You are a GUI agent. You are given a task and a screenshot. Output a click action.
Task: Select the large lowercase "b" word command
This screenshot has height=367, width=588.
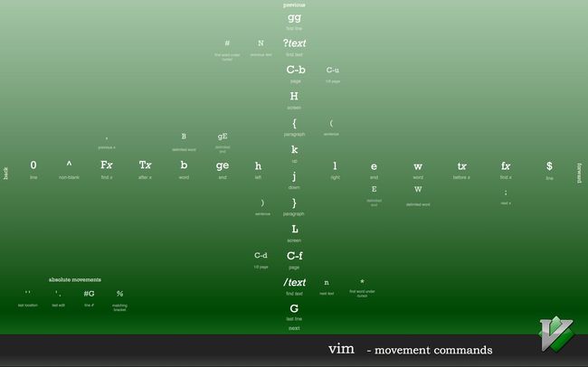(184, 165)
